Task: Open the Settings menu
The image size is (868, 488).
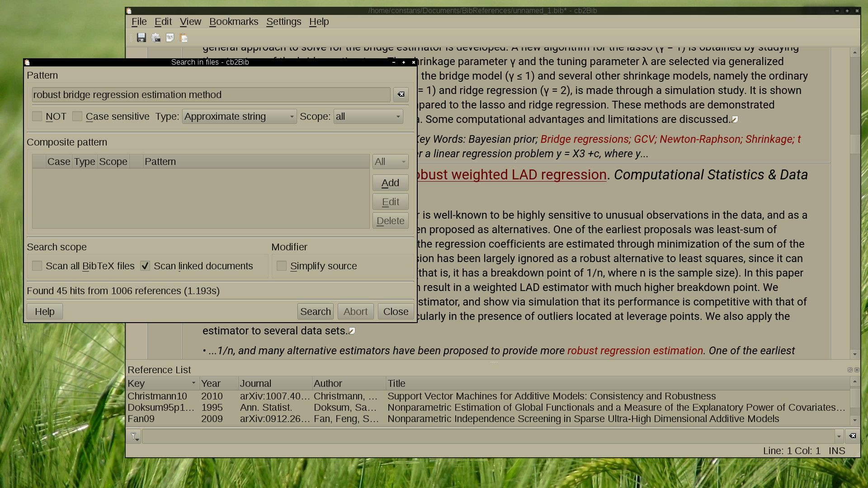Action: pos(283,21)
